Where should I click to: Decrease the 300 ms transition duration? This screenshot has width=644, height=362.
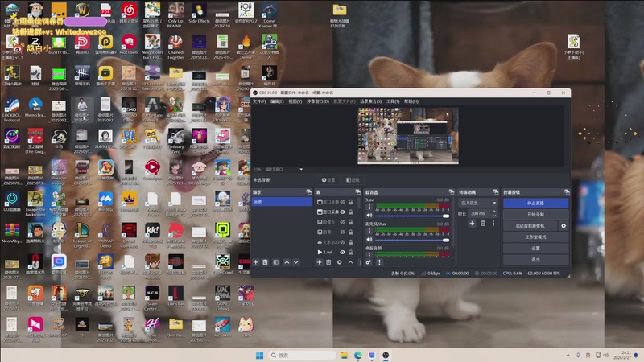[x=494, y=216]
